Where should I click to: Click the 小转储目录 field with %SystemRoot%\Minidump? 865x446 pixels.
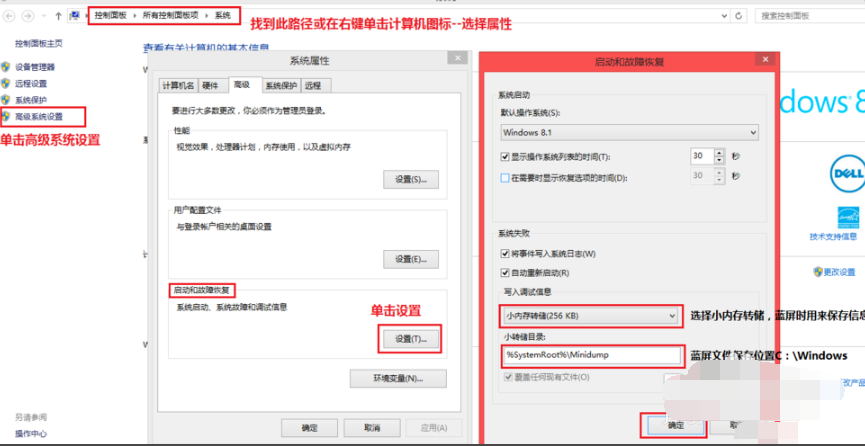pyautogui.click(x=591, y=355)
